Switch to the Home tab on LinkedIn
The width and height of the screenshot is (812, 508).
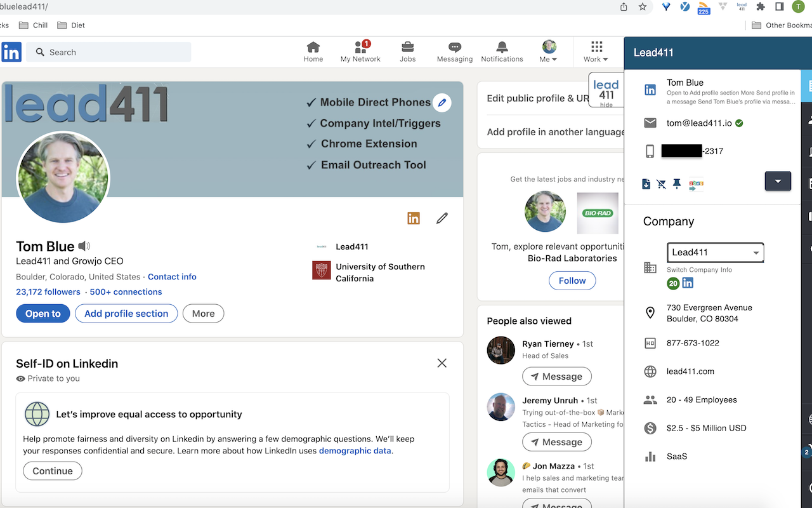(x=313, y=51)
